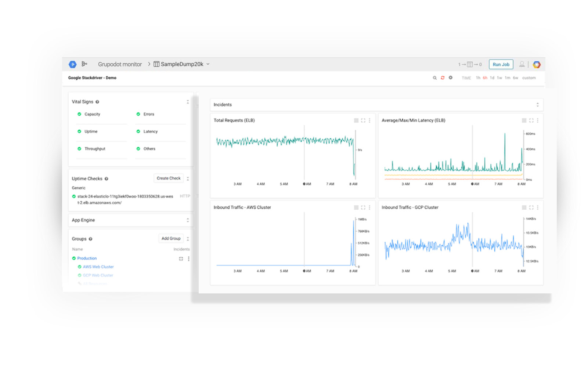Select the 1d time range
Screen dimensions: 588x383
point(492,78)
